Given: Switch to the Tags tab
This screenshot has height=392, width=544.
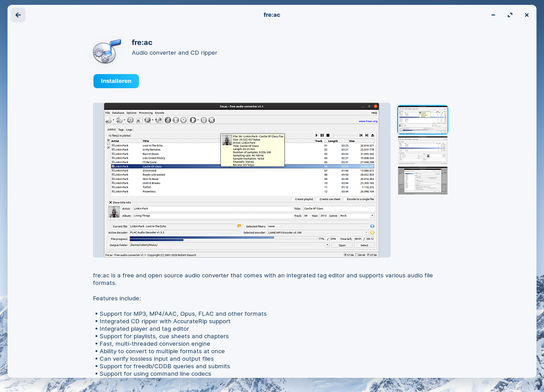Looking at the screenshot, I should pyautogui.click(x=121, y=130).
